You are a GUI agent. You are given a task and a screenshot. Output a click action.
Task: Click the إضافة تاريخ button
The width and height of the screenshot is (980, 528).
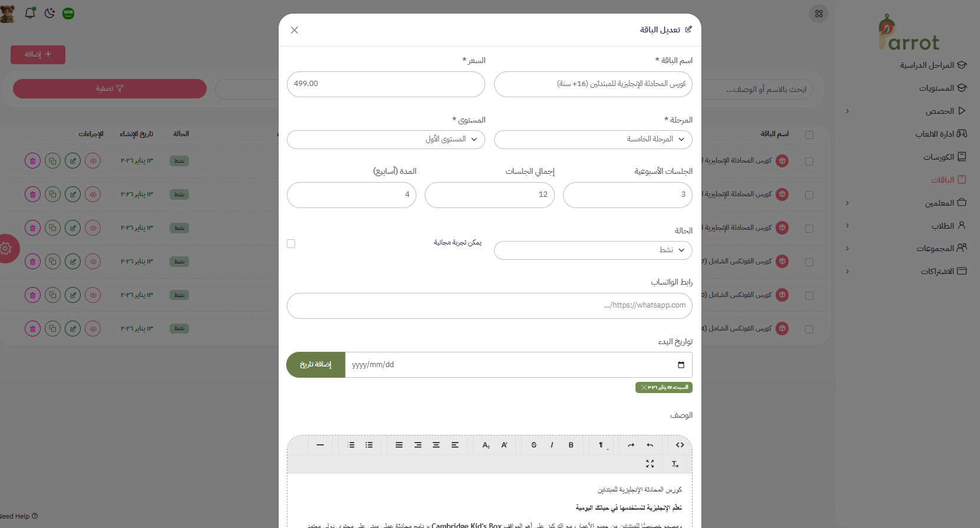(x=316, y=365)
